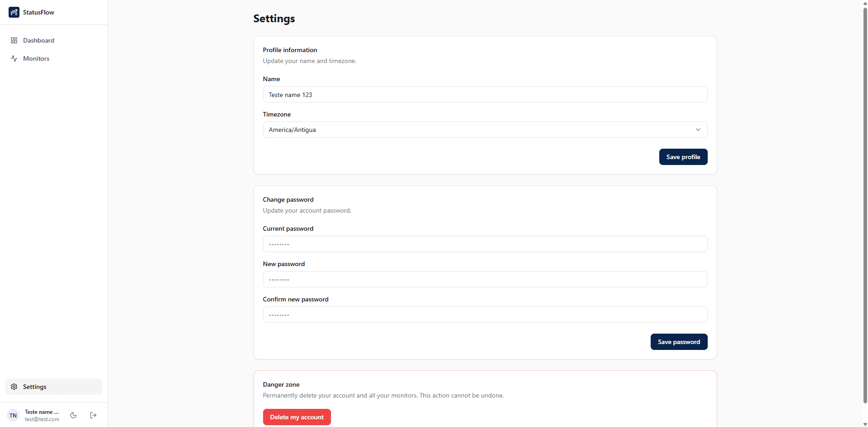
Task: Open the Timezone dropdown chevron
Action: coord(698,130)
